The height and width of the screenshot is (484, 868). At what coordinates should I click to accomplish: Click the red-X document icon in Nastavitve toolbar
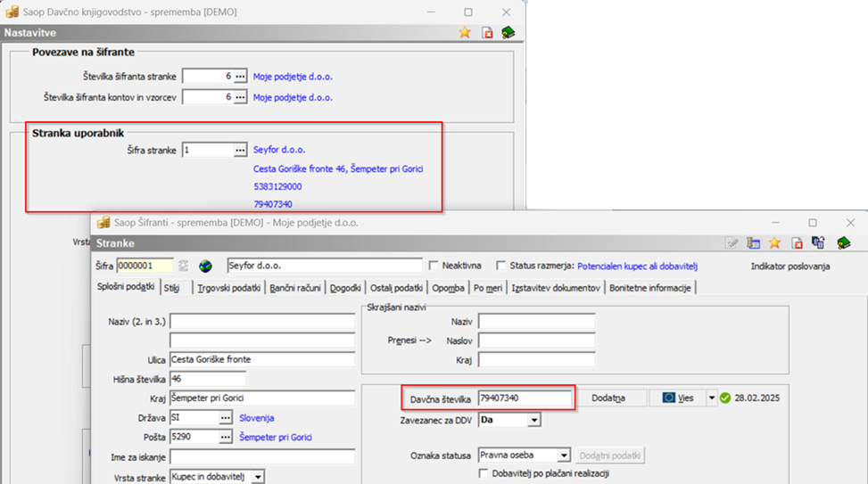(487, 33)
